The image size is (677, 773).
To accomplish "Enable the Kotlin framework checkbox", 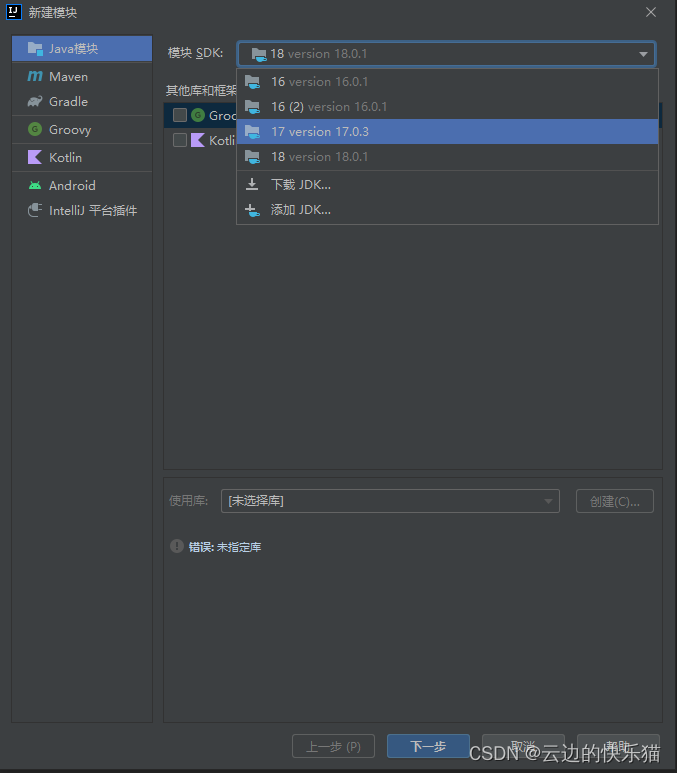I will (x=180, y=140).
